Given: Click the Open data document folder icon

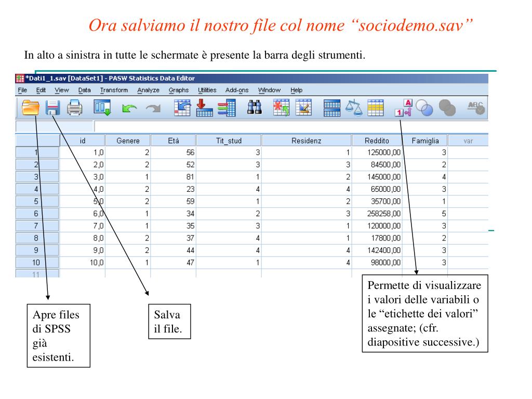Looking at the screenshot, I should point(31,108).
